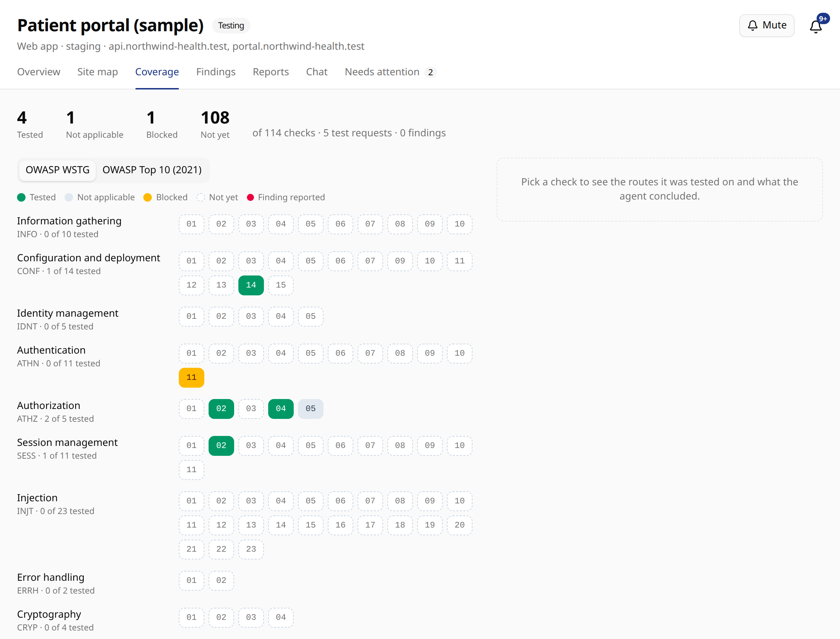Select Injection check 05
Screen dimensions: 840x639
click(310, 501)
